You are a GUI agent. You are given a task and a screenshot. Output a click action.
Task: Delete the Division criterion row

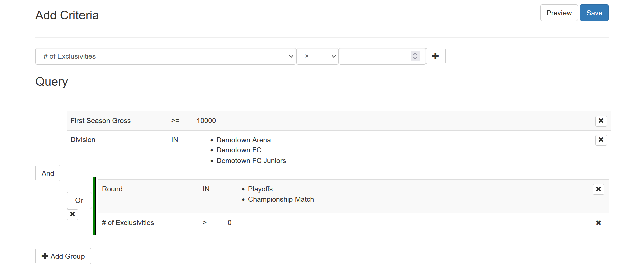[601, 140]
